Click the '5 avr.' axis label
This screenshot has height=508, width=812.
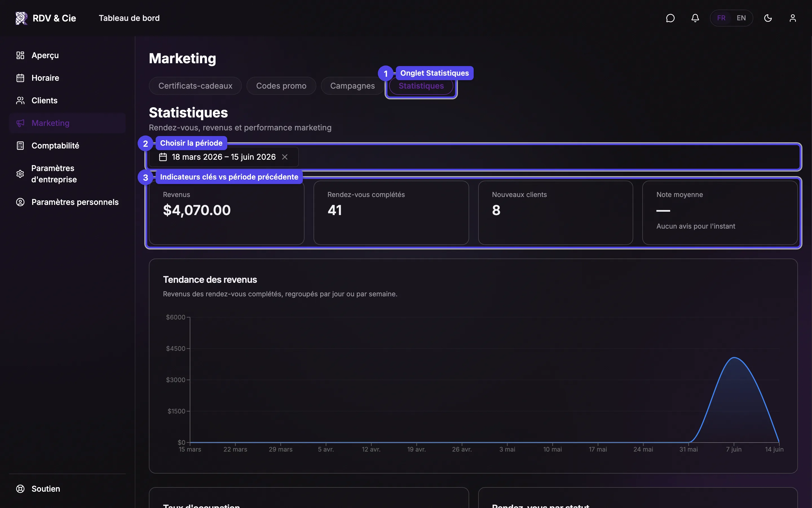(326, 449)
